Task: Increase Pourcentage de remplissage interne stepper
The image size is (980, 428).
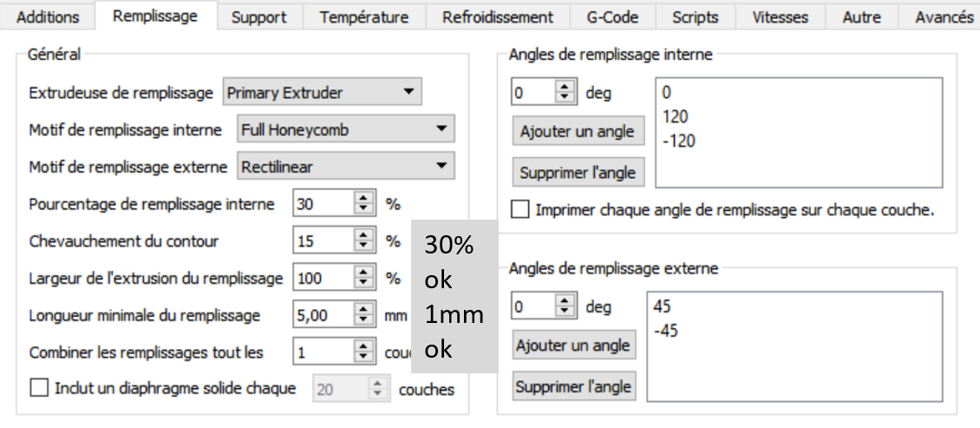Action: [x=363, y=200]
